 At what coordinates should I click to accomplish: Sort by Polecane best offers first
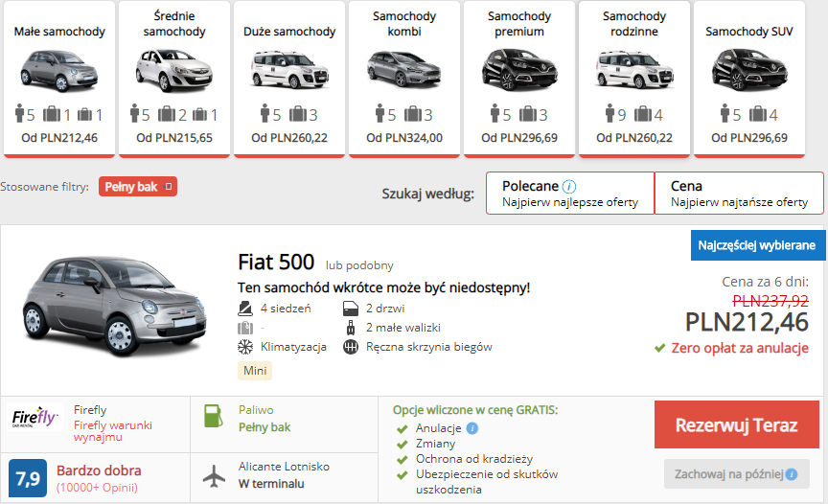coord(570,194)
